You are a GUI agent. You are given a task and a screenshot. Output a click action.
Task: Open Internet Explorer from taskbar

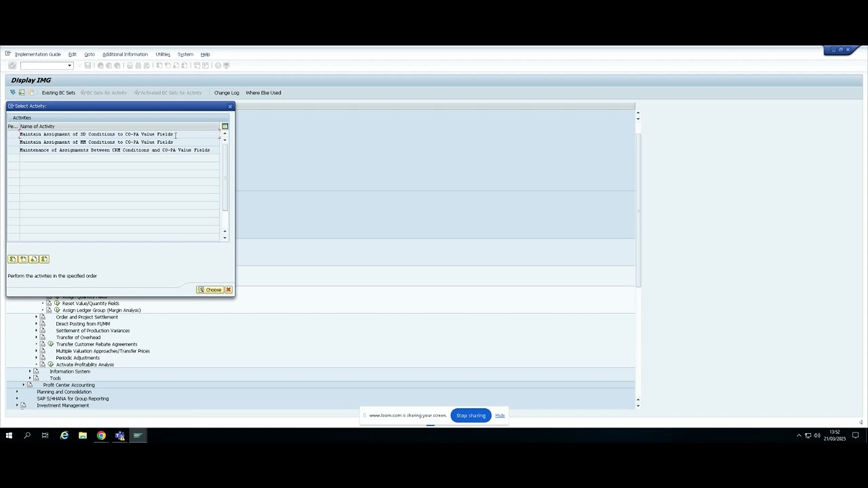[x=64, y=436]
